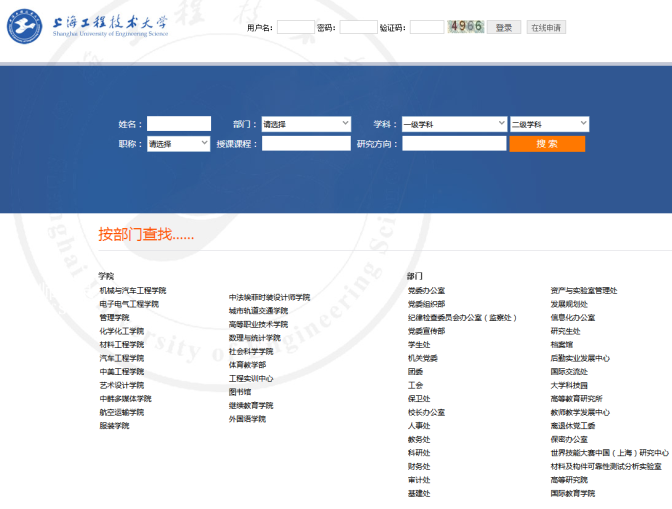
Task: Focus the 密码 password field
Action: [358, 27]
